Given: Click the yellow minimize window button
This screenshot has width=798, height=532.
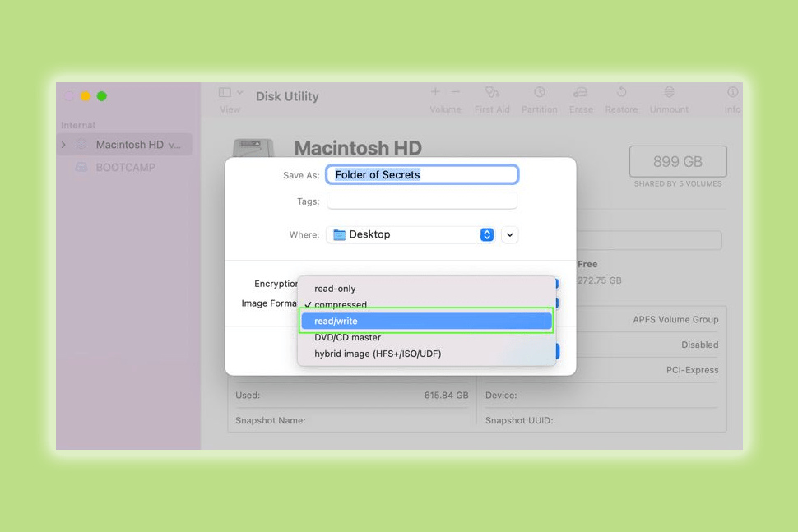Looking at the screenshot, I should point(86,96).
